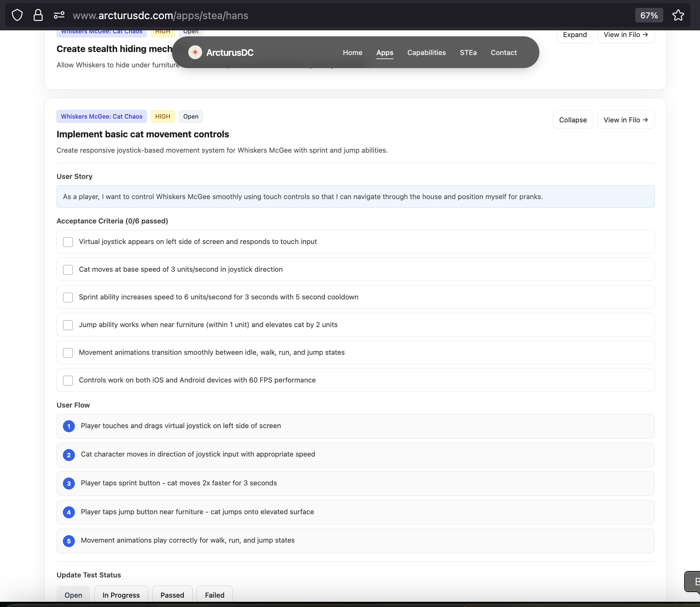Open the Capabilities nav item

426,53
